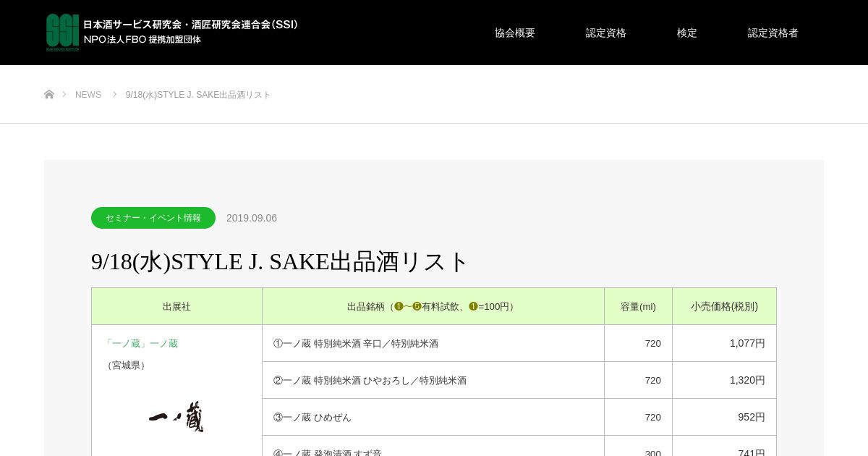Viewport: 868px width, 456px height.
Task: Click the 741円 price cell
Action: tap(724, 446)
